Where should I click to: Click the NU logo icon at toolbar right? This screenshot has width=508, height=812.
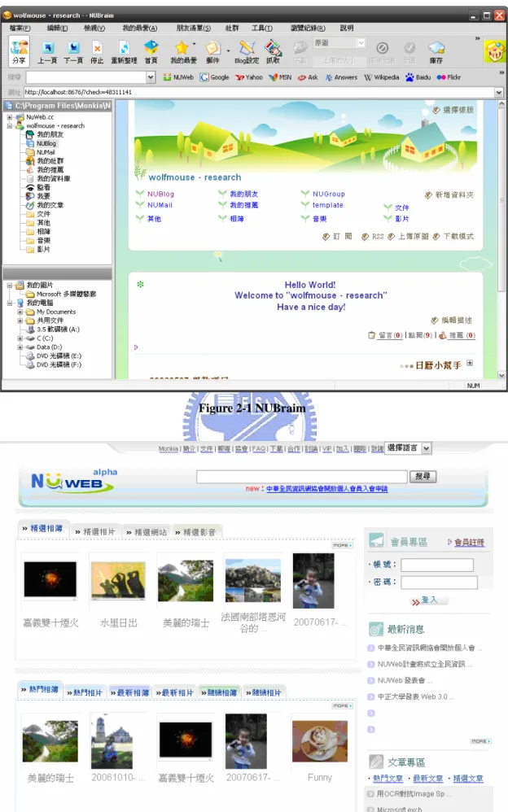tap(494, 51)
